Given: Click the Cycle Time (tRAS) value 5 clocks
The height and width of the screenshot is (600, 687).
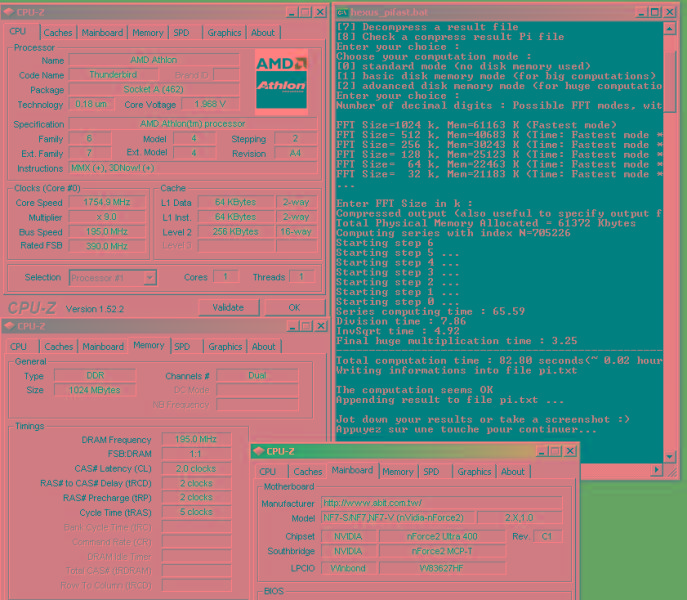Looking at the screenshot, I should (196, 512).
